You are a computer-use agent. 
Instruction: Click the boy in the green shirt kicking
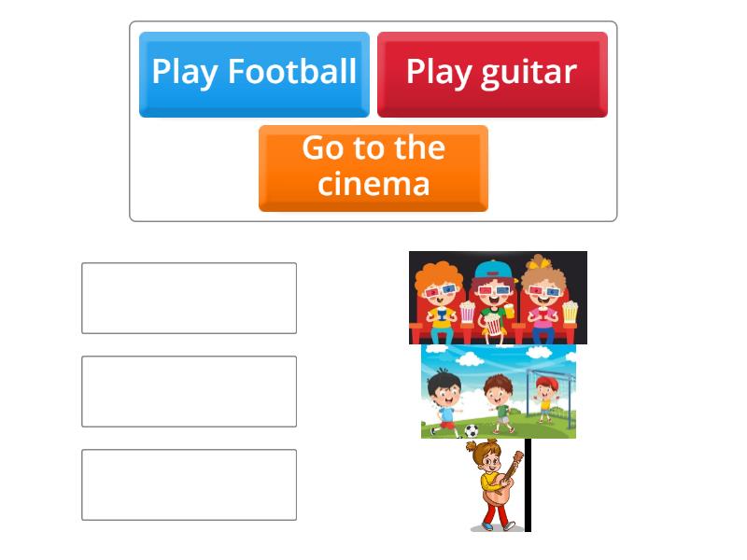[x=503, y=401]
